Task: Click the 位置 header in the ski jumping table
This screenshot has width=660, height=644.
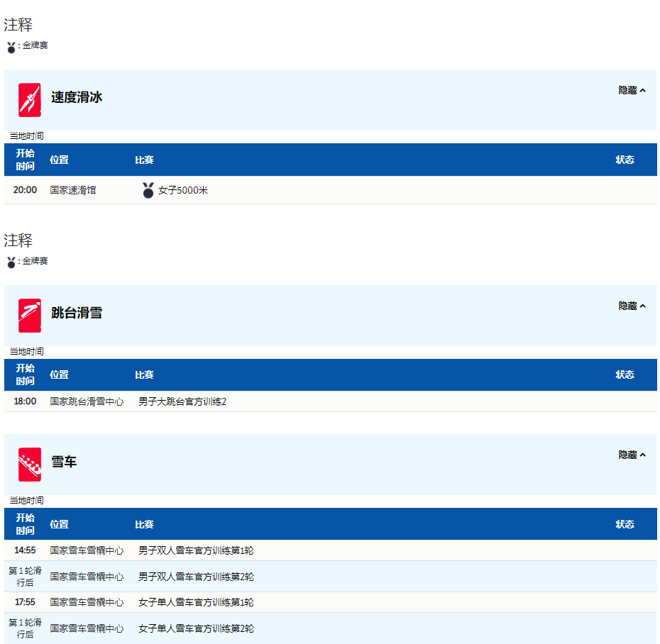Action: tap(59, 374)
